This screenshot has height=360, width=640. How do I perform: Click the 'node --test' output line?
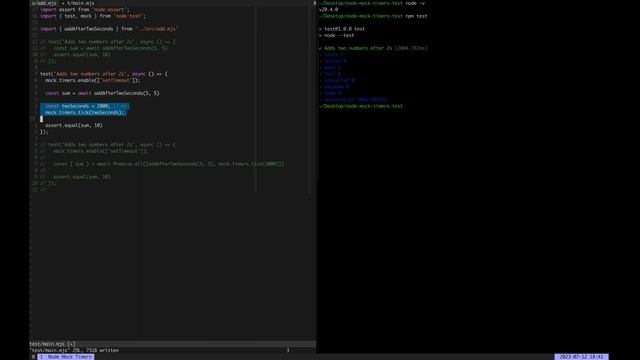click(337, 36)
